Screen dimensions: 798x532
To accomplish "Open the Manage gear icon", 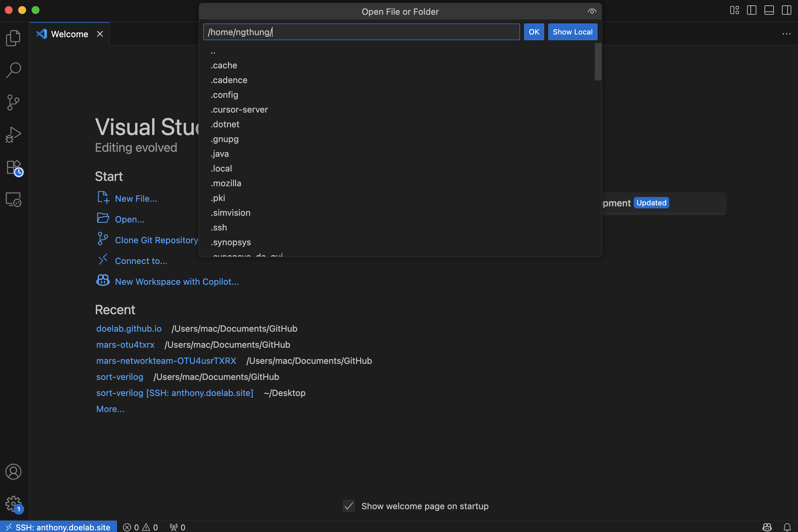I will point(14,504).
